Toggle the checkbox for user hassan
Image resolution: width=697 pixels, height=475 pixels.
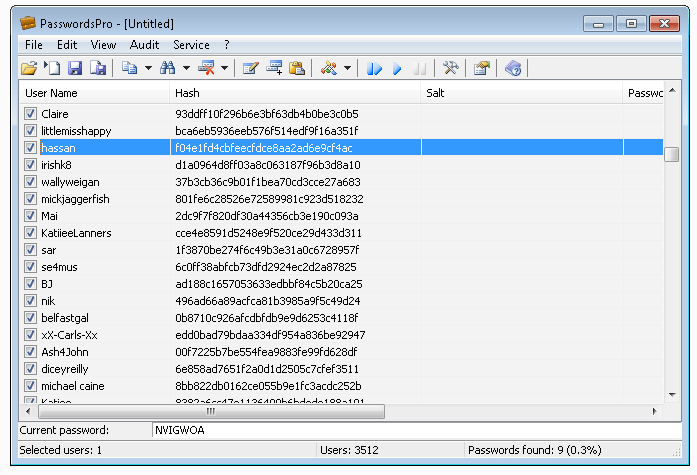[30, 148]
